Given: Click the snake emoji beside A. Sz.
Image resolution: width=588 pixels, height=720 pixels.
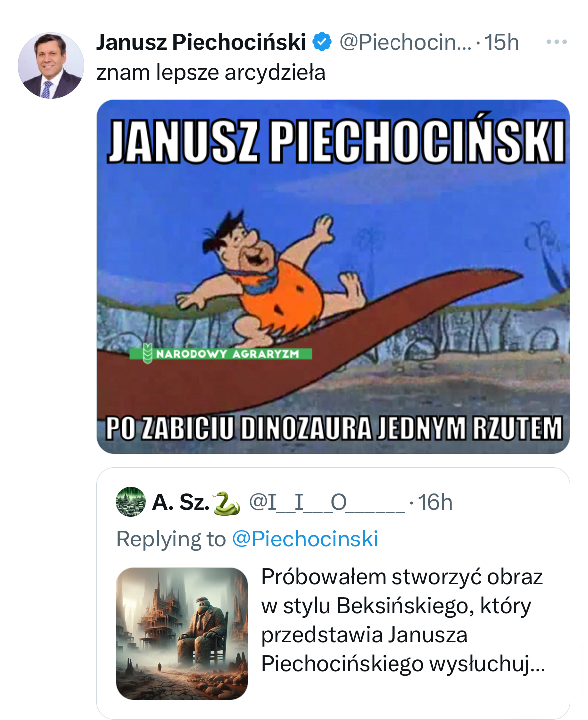Looking at the screenshot, I should 227,503.
